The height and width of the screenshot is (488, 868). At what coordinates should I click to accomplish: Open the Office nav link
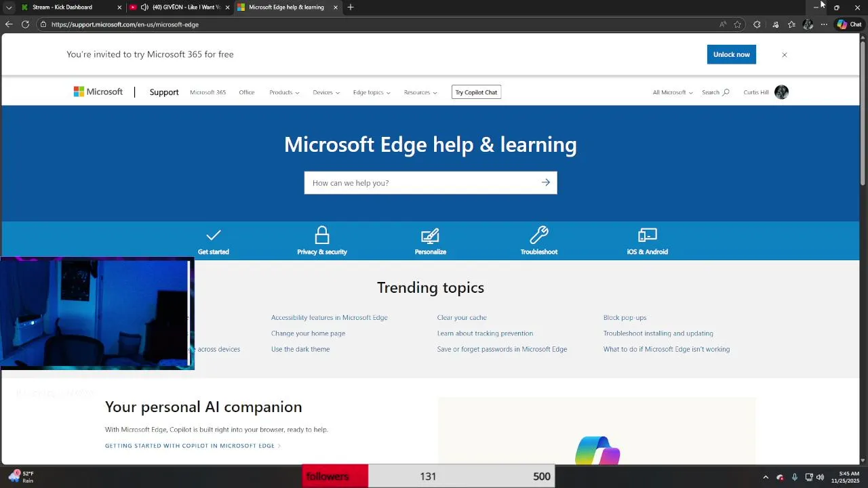247,92
